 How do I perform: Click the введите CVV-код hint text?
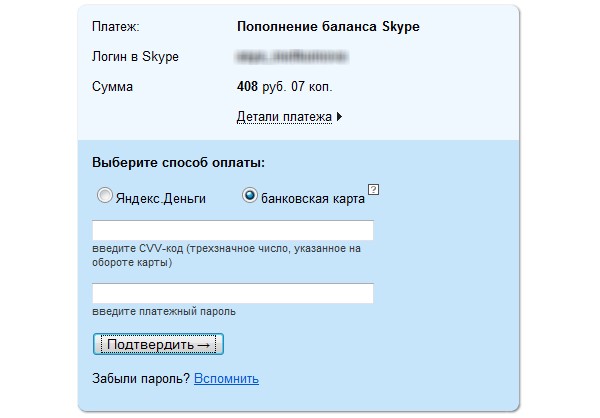pyautogui.click(x=227, y=255)
